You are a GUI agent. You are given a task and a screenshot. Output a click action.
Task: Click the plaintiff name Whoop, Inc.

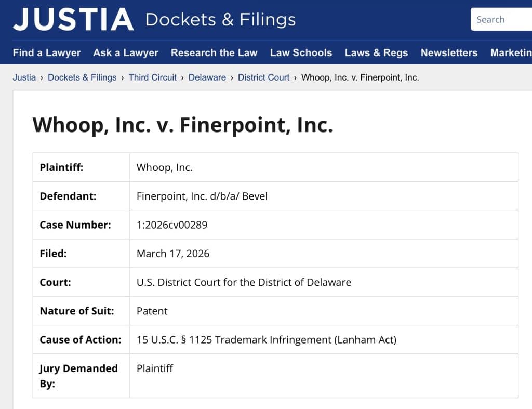(x=164, y=167)
